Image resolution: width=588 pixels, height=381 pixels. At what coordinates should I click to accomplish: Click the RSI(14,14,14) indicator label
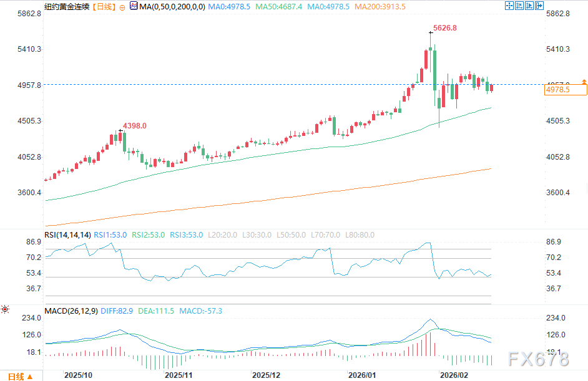(x=67, y=234)
